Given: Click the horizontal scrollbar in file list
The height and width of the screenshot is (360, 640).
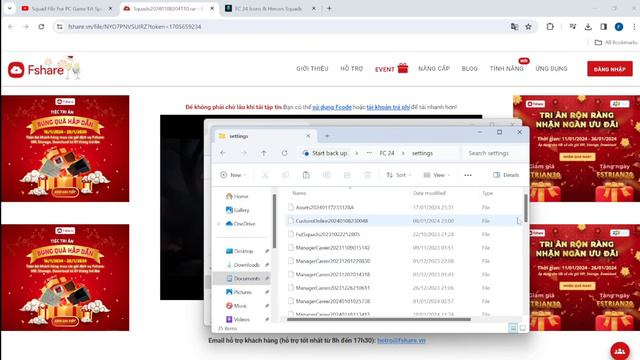Looking at the screenshot, I should [378, 320].
